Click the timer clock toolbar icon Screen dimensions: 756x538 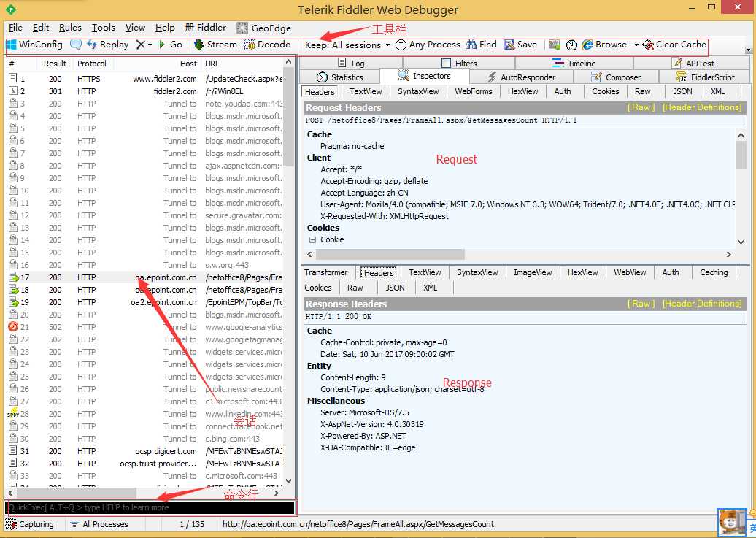coord(571,45)
